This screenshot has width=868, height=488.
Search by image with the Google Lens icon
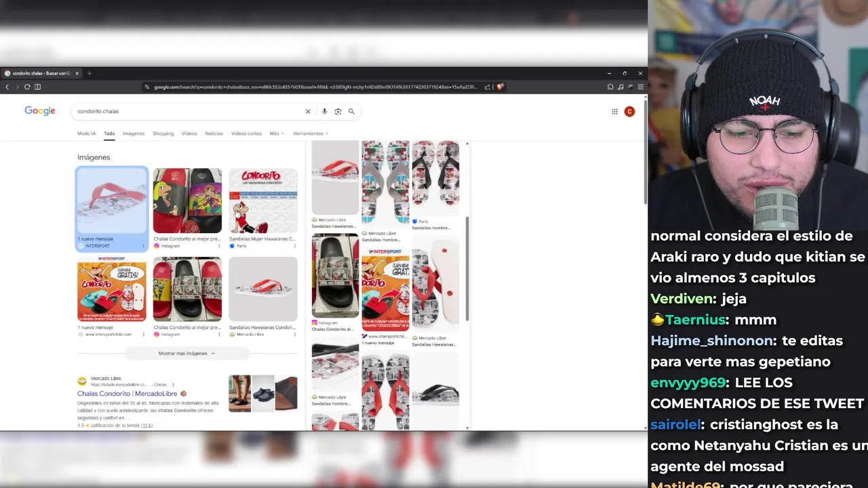pyautogui.click(x=338, y=111)
